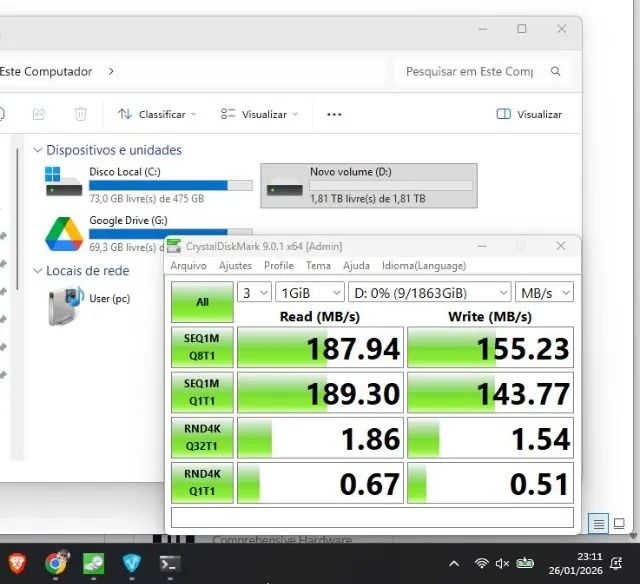Open the MB/s unit dropdown
The image size is (640, 584).
(544, 292)
